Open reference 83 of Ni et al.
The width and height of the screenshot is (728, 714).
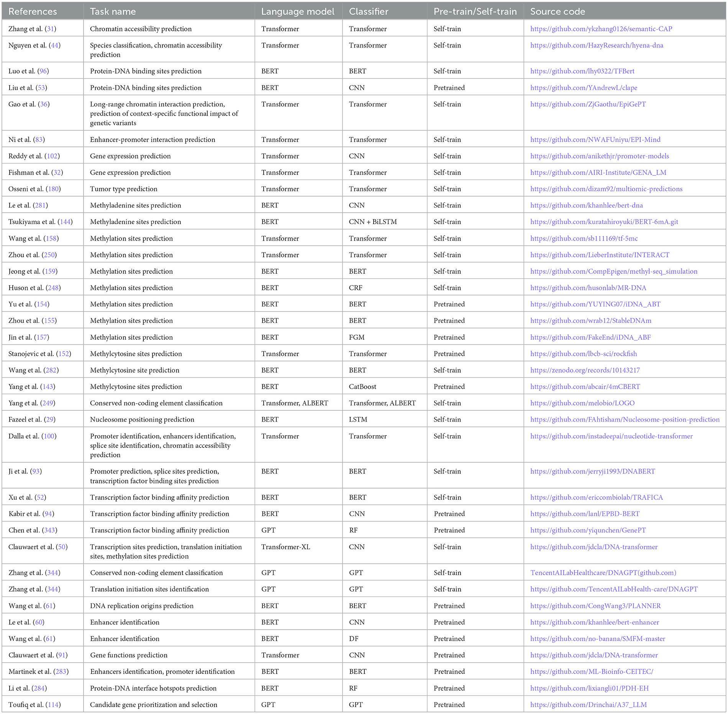39,139
